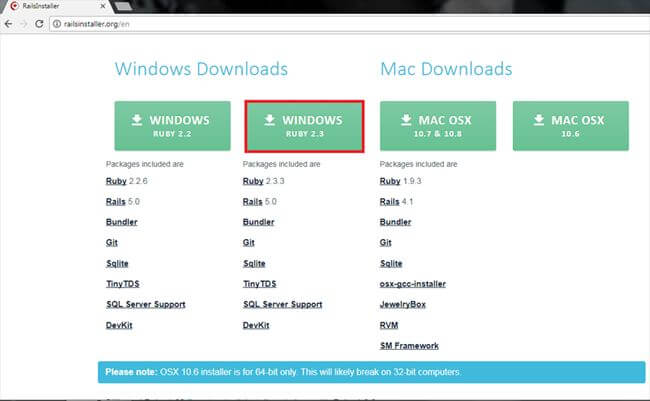Image resolution: width=650 pixels, height=401 pixels.
Task: Close the RailsInstaller tab
Action: [103, 6]
